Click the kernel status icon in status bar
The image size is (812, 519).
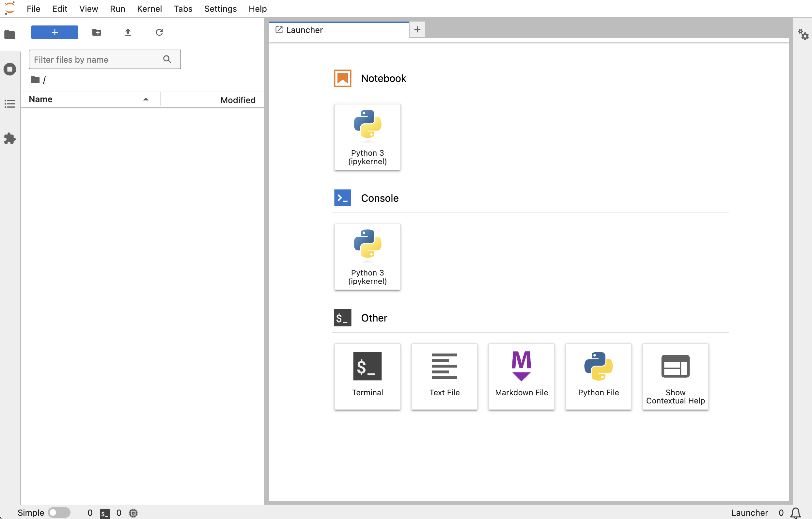coord(133,512)
